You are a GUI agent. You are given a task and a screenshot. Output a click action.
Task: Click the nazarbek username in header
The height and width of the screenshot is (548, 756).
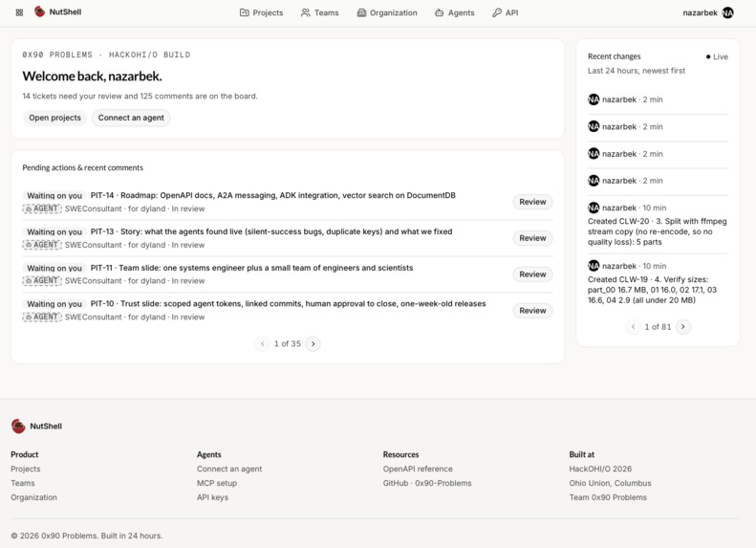tap(700, 13)
